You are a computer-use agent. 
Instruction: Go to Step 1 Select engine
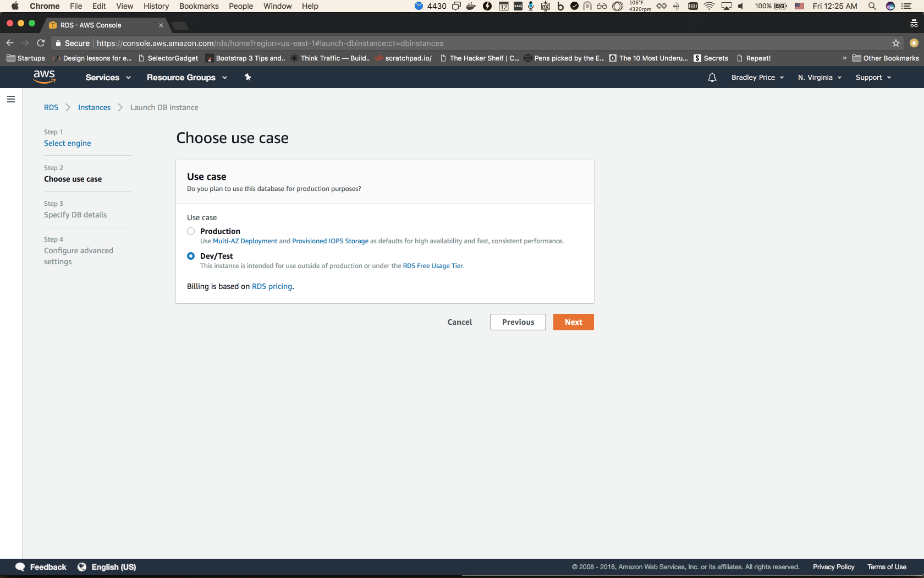[x=68, y=143]
